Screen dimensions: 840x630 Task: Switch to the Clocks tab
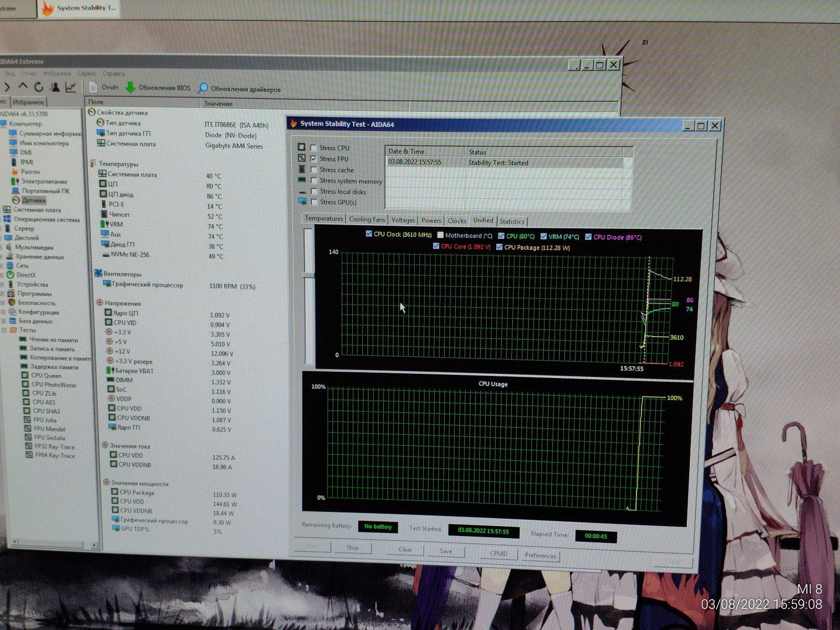[x=457, y=221]
